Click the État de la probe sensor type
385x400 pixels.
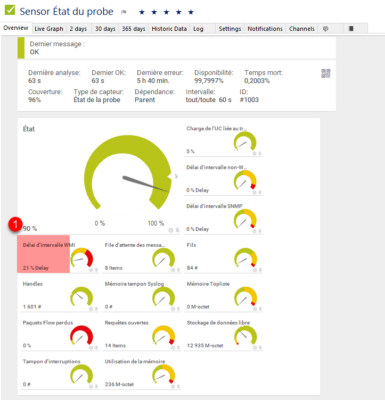(97, 100)
